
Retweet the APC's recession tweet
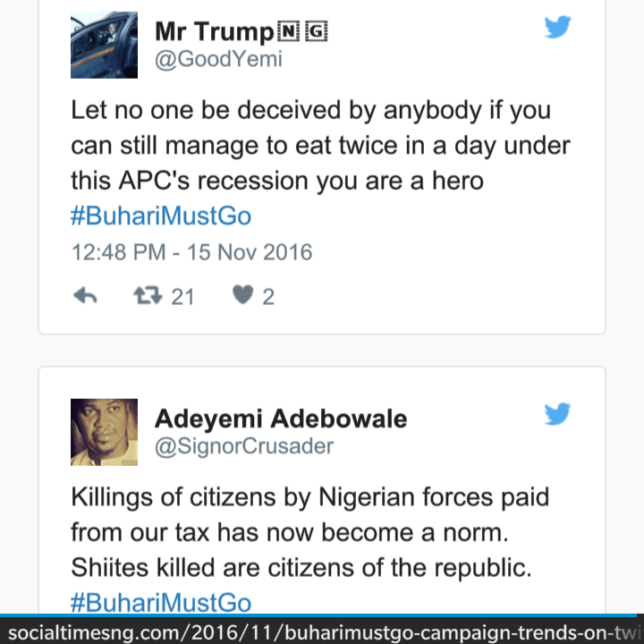point(148,296)
